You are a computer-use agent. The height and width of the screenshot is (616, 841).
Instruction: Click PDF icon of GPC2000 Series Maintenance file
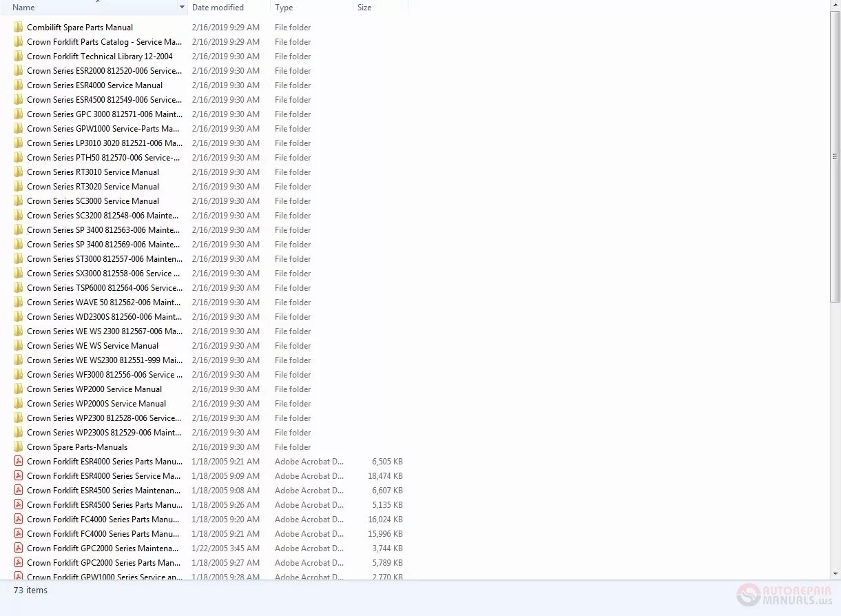tap(19, 548)
